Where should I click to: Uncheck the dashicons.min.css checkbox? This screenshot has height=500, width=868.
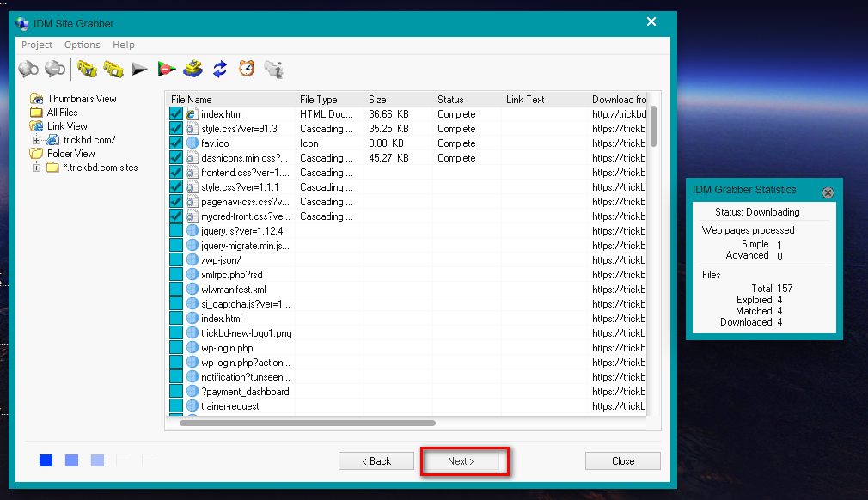pyautogui.click(x=176, y=157)
